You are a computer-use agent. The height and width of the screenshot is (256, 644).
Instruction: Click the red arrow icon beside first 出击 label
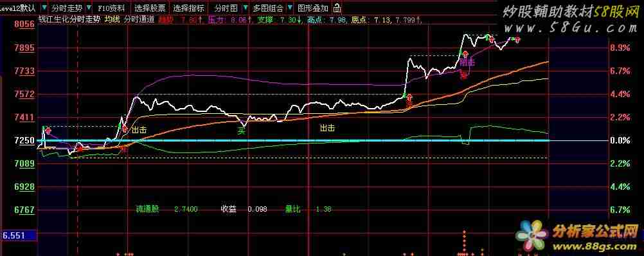click(x=125, y=129)
